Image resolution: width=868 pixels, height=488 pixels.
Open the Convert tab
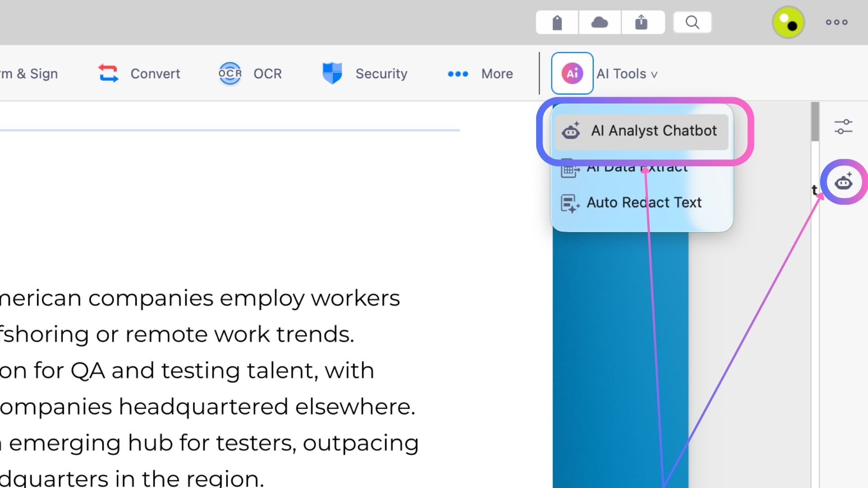[155, 74]
